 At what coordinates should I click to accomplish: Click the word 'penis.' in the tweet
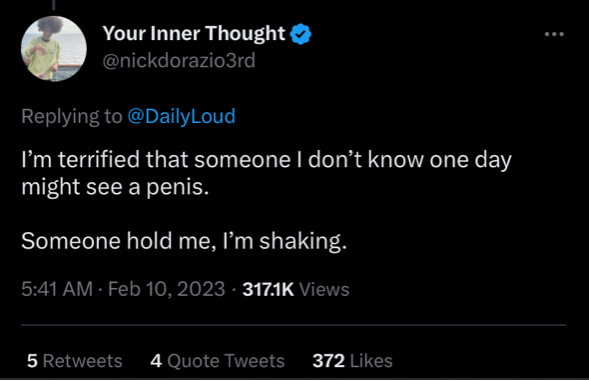[x=177, y=187]
